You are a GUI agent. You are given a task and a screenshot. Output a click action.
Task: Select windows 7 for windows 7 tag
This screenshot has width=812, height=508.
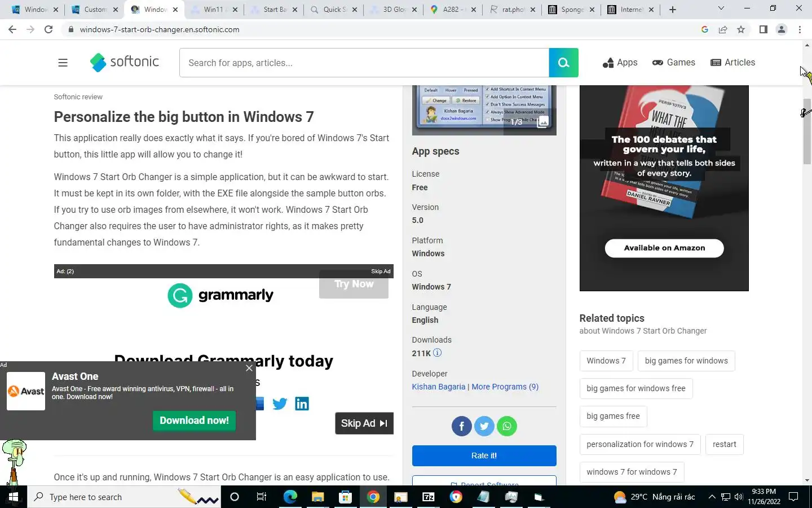[632, 472]
